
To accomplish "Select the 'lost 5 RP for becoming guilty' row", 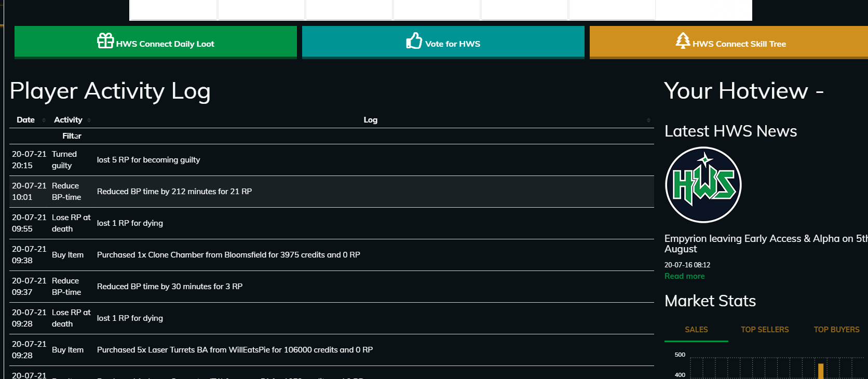I will 148,160.
